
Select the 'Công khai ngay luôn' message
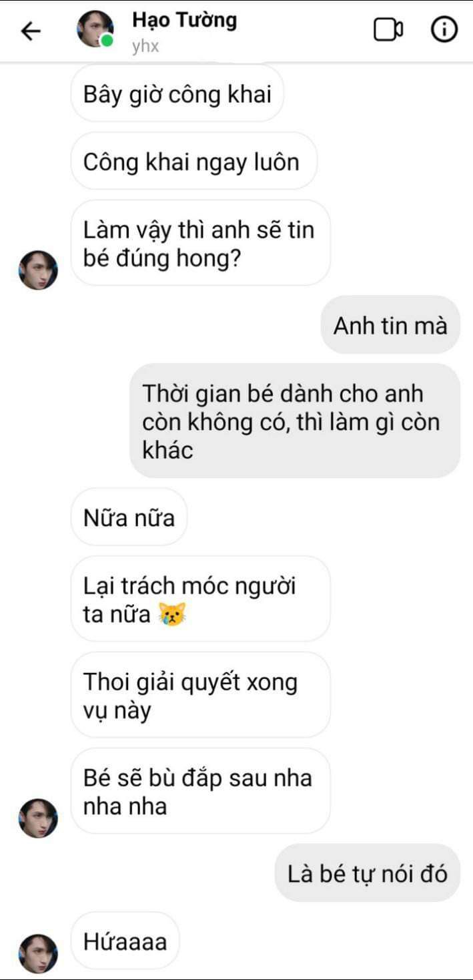click(193, 162)
